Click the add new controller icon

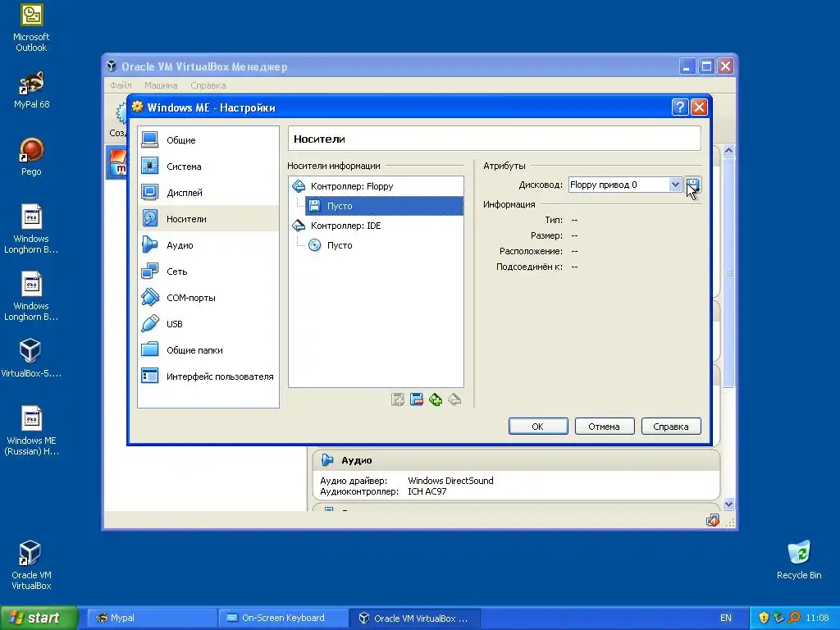point(398,399)
